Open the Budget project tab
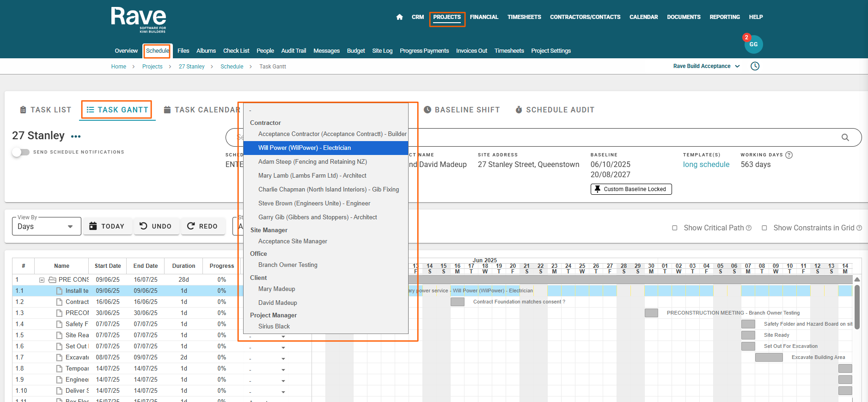This screenshot has width=868, height=402. click(x=356, y=51)
